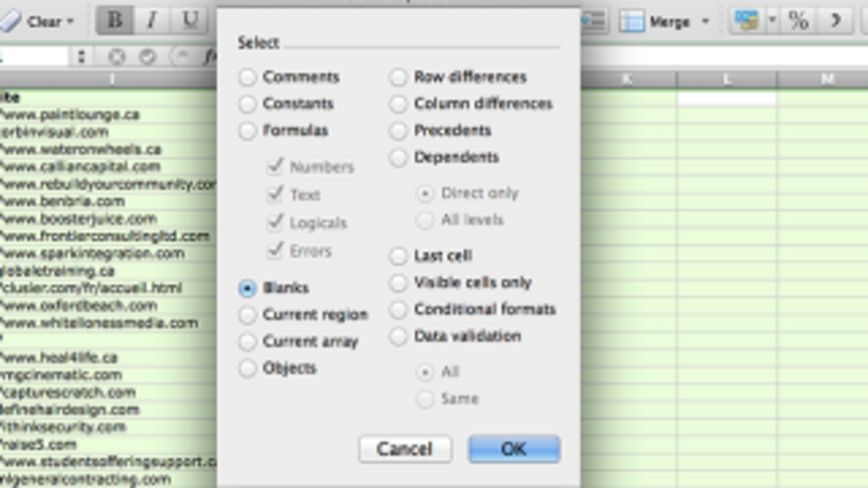868x488 pixels.
Task: Apply Italic formatting from the toolbar
Action: [x=152, y=21]
